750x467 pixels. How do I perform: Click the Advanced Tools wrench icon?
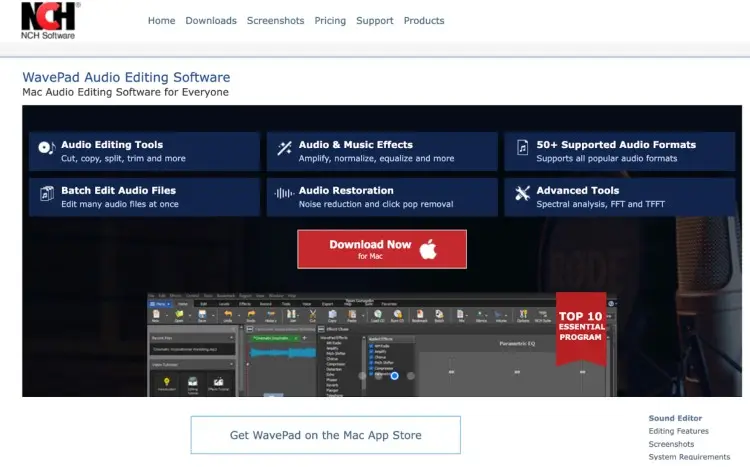(x=522, y=193)
